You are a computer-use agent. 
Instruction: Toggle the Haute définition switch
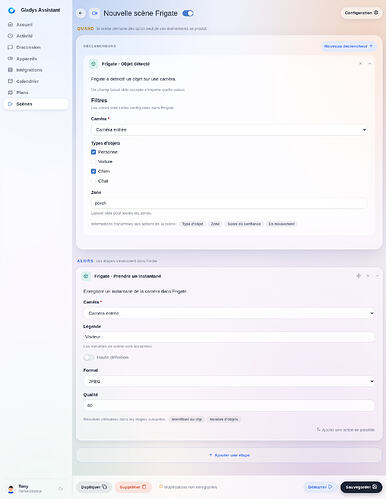pos(89,357)
